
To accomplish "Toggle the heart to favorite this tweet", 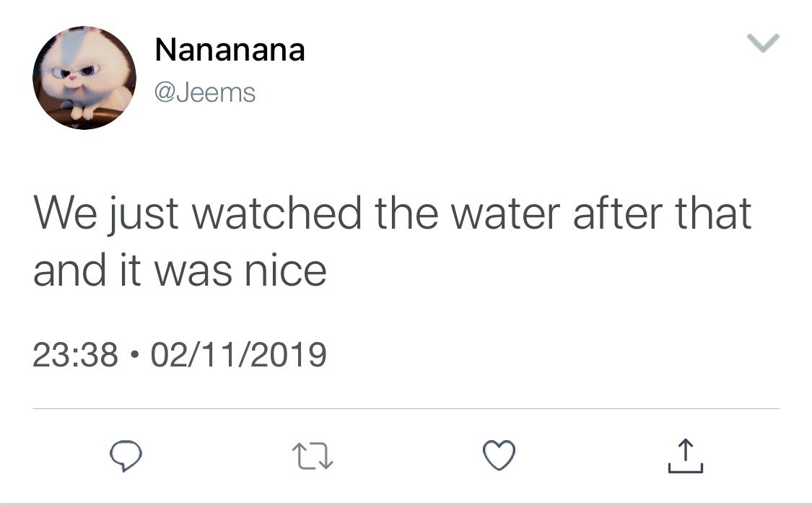I will (499, 455).
